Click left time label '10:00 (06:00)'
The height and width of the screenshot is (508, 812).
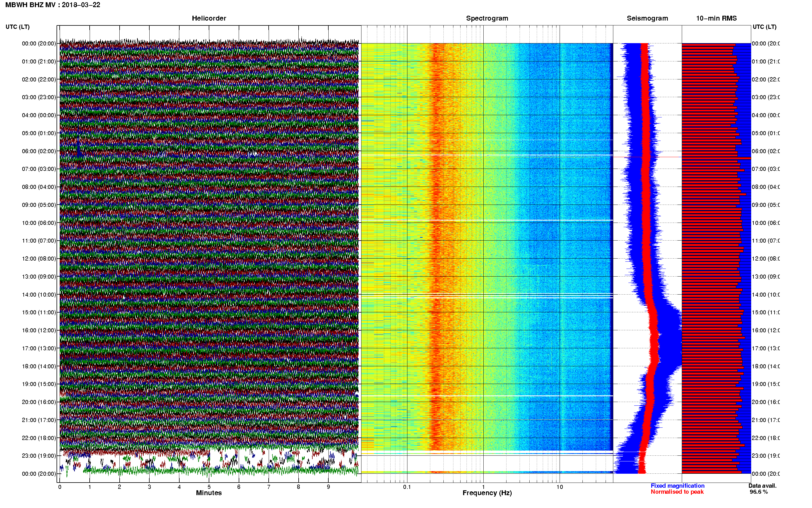(x=39, y=223)
